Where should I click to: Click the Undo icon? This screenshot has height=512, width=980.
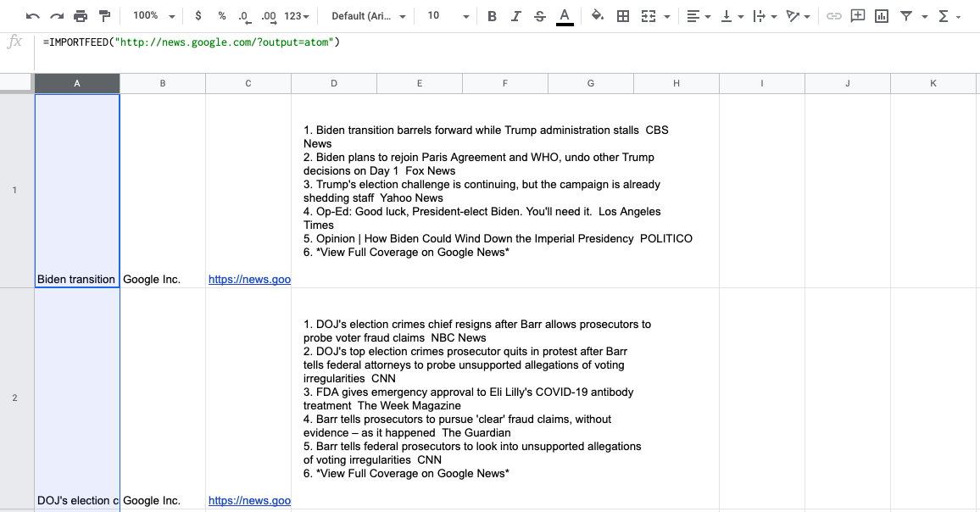(x=32, y=15)
